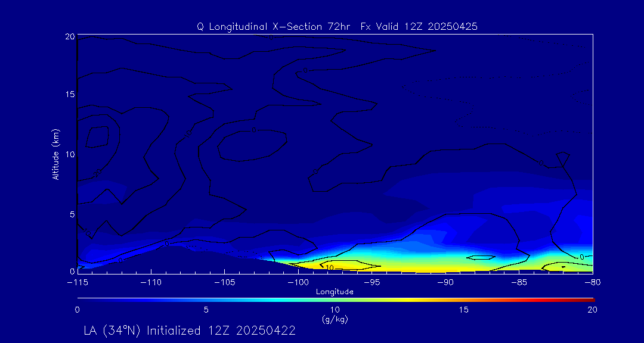Viewport: 644px width, 343px height.
Task: Click the "Longitude" horizontal axis label
Action: pos(335,292)
